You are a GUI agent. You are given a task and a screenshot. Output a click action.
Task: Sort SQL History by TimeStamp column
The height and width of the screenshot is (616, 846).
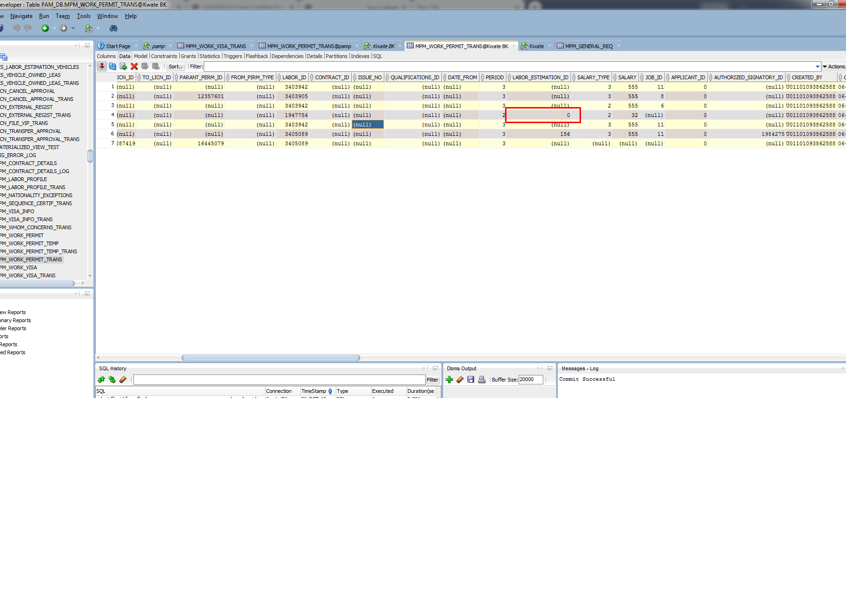click(317, 391)
